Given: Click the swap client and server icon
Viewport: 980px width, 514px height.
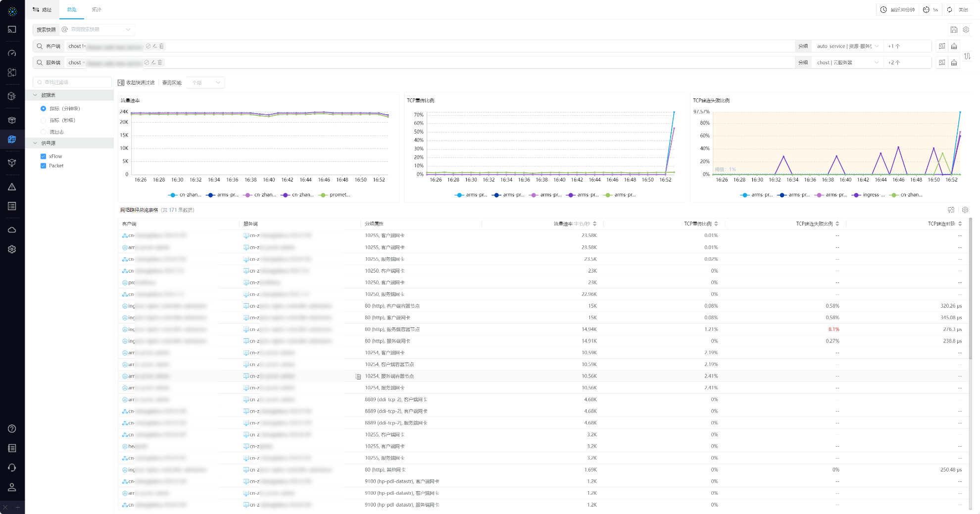Looking at the screenshot, I should (967, 56).
